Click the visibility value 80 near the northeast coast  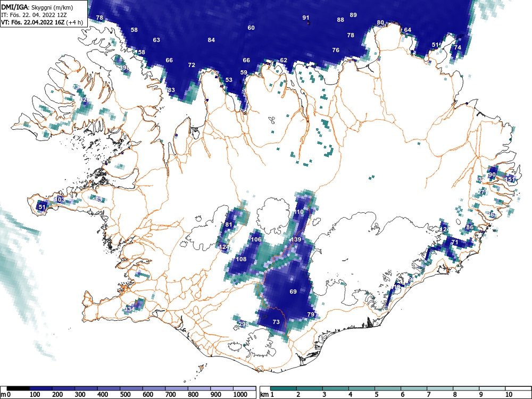[380, 23]
